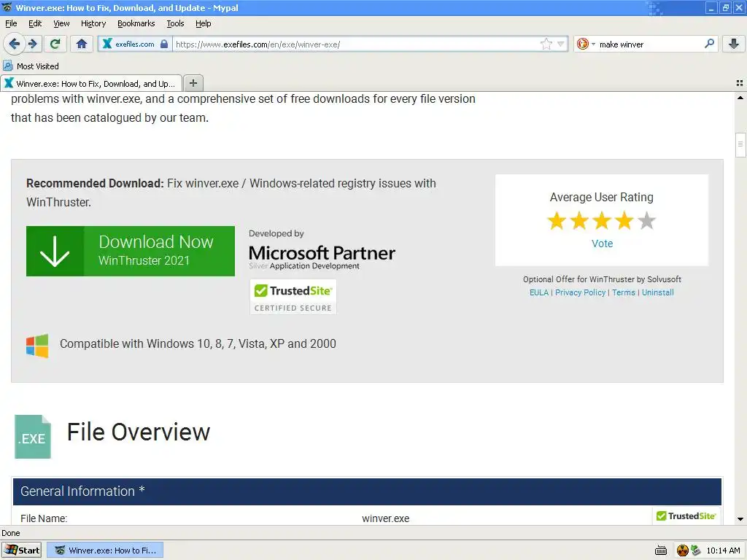
Task: Open the File menu
Action: [x=11, y=23]
